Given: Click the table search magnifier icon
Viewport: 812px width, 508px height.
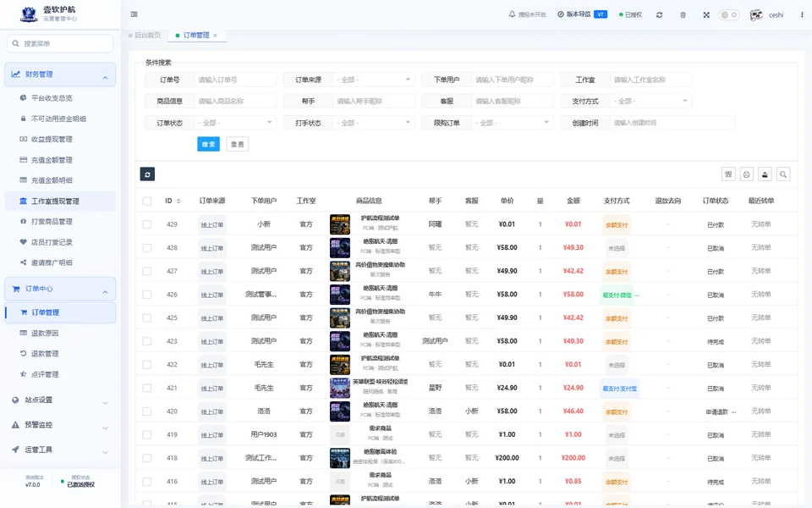Looking at the screenshot, I should pyautogui.click(x=783, y=174).
